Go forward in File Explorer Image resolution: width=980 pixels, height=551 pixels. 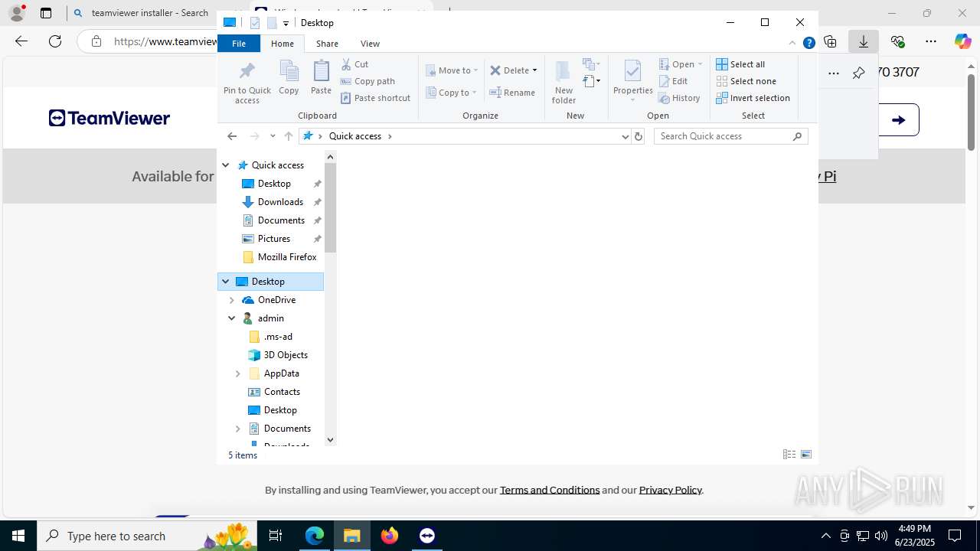255,136
